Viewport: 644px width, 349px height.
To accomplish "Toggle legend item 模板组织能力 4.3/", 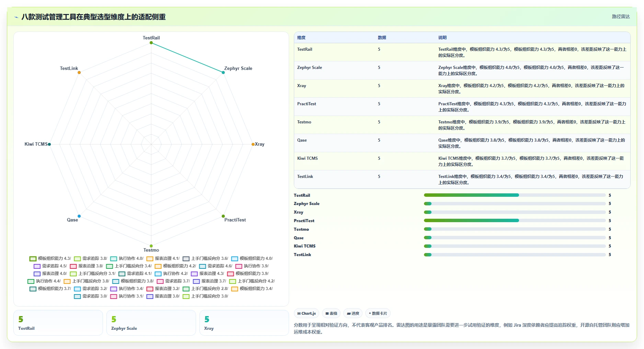I will tap(50, 258).
